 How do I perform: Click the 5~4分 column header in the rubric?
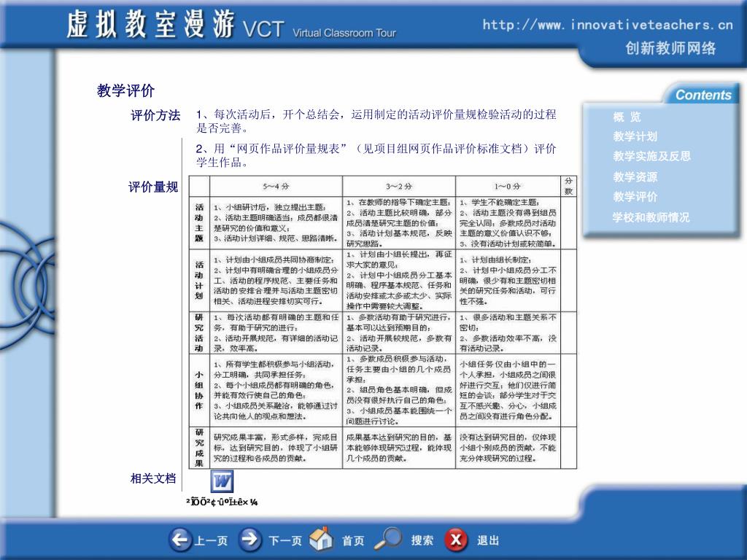(x=276, y=186)
